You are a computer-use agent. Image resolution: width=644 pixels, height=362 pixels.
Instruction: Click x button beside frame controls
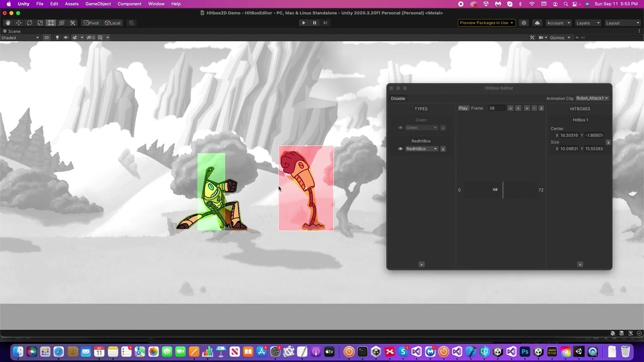tap(541, 108)
